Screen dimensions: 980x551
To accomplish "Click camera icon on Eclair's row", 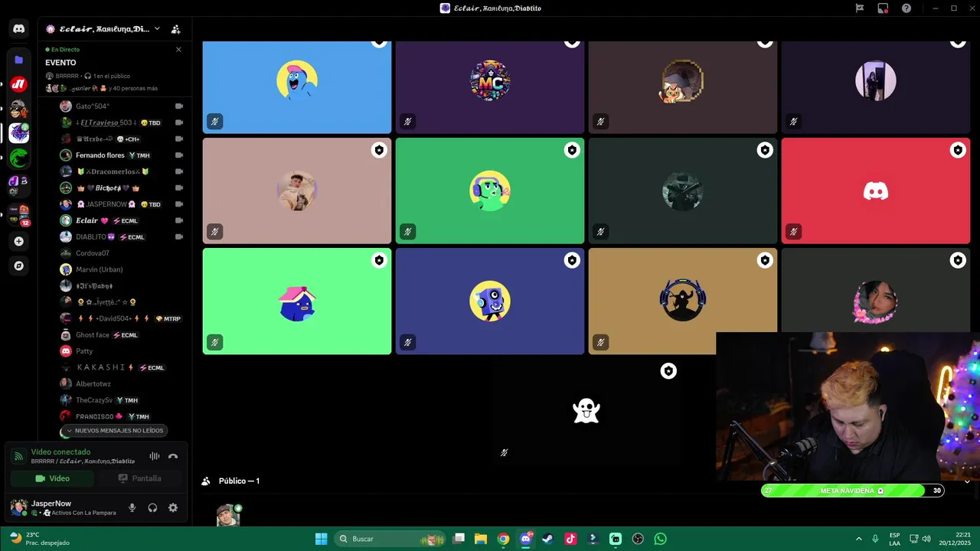I will [178, 220].
